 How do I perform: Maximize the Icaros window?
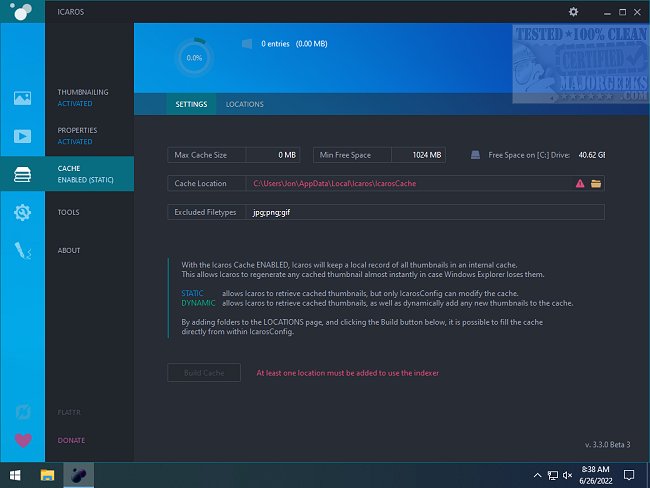[622, 12]
